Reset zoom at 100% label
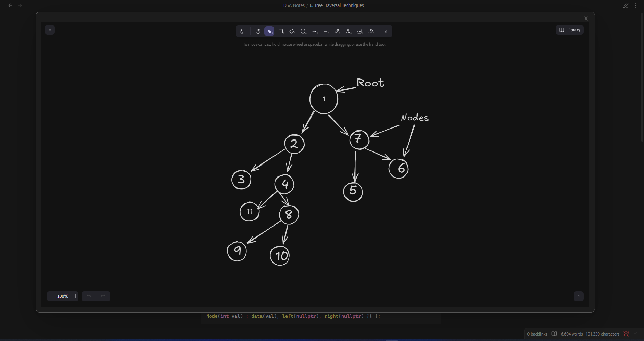This screenshot has width=644, height=341. click(x=63, y=296)
